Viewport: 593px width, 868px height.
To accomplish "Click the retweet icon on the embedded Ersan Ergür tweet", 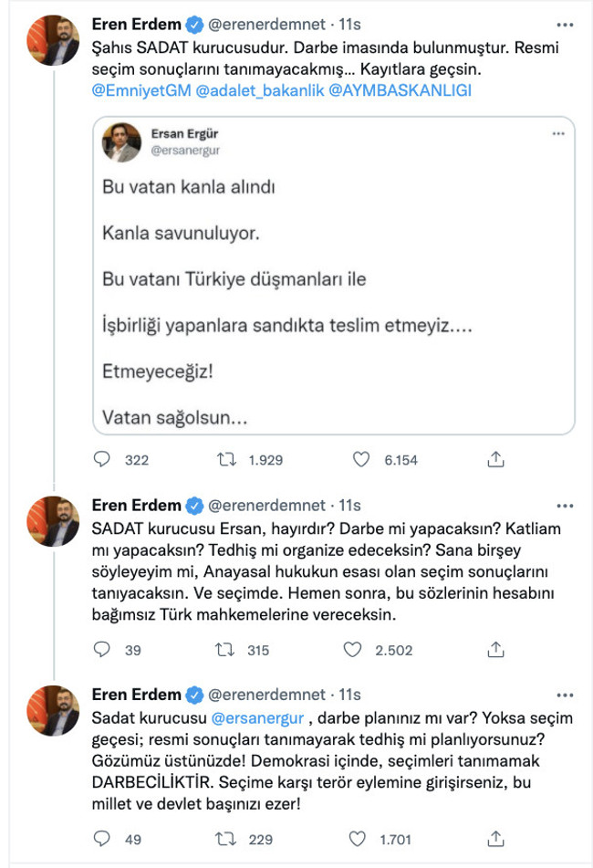I will (x=224, y=461).
